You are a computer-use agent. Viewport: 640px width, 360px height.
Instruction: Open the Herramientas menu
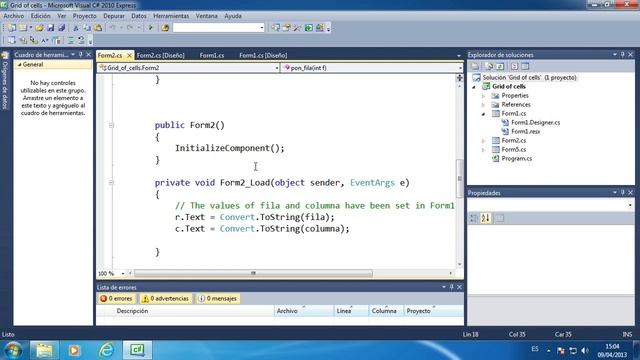[171, 16]
